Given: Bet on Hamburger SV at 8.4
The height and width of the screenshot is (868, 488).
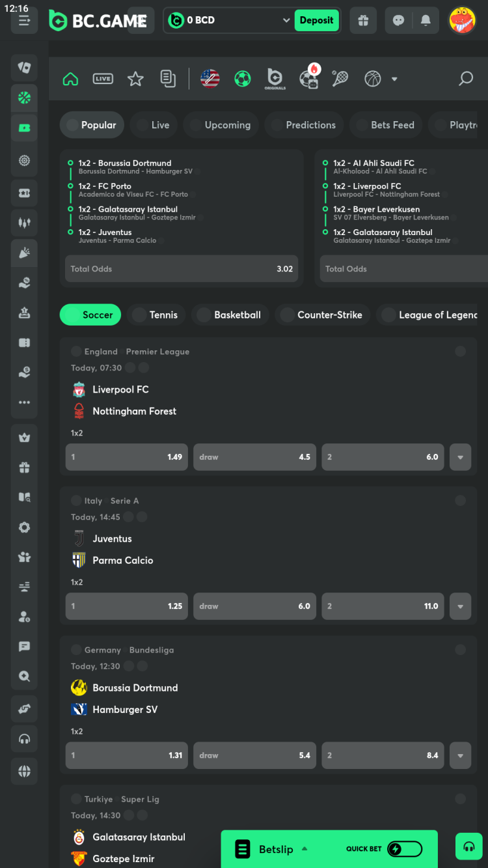Looking at the screenshot, I should pyautogui.click(x=383, y=755).
